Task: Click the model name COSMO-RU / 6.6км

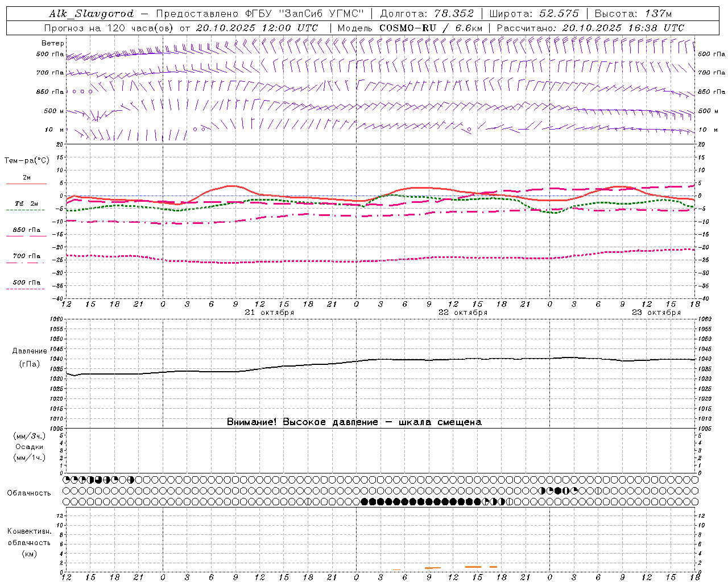Action: (431, 28)
